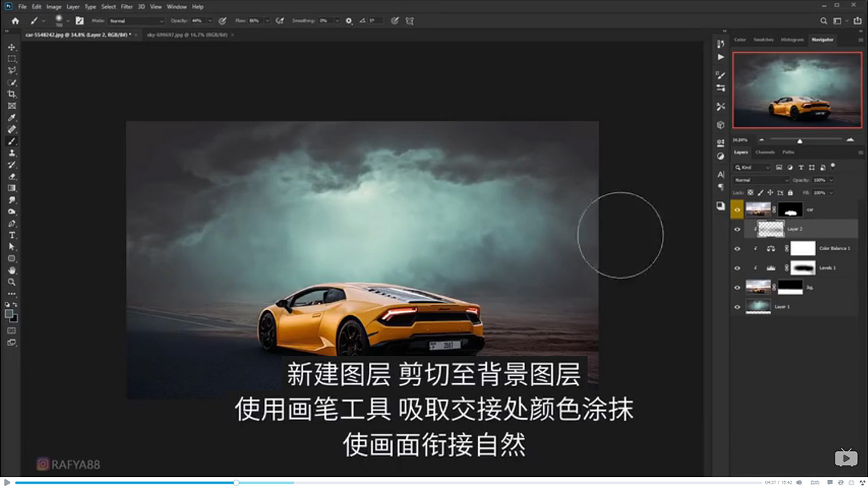Toggle visibility of the Color Balance 1 layer
868x488 pixels.
pyautogui.click(x=738, y=248)
